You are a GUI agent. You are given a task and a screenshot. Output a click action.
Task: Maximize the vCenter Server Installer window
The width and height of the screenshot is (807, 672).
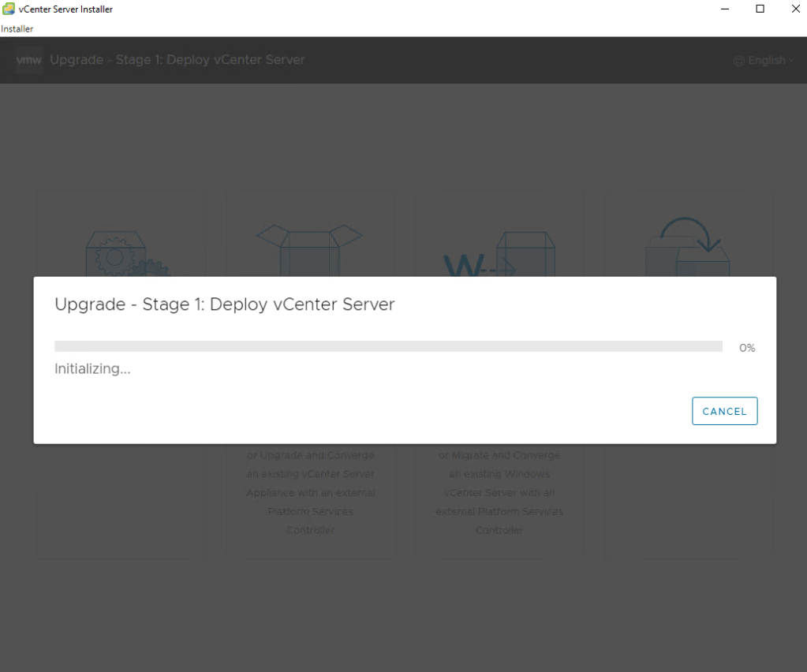(760, 9)
